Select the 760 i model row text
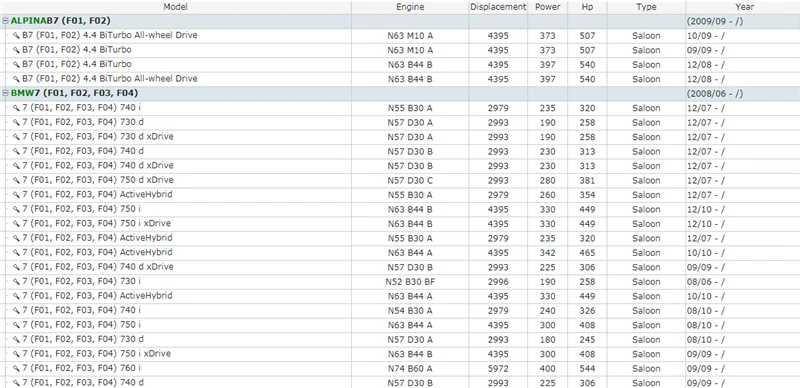 point(82,368)
